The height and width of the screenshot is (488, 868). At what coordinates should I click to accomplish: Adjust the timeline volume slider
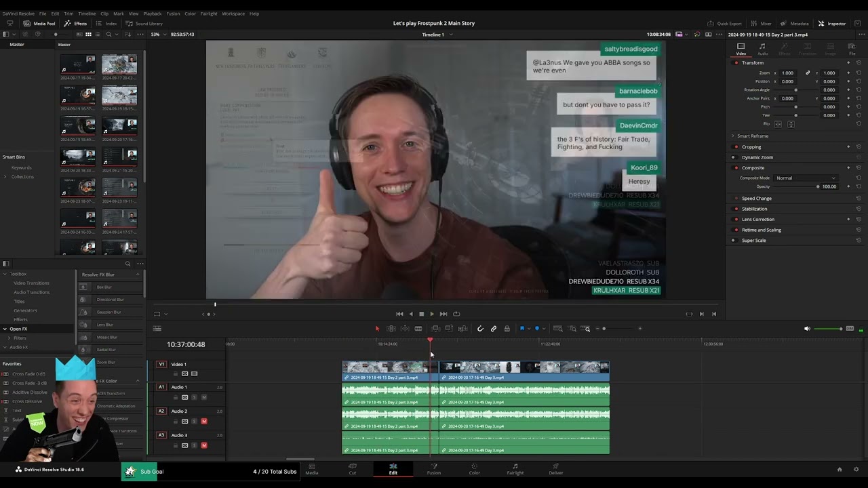[x=828, y=329]
